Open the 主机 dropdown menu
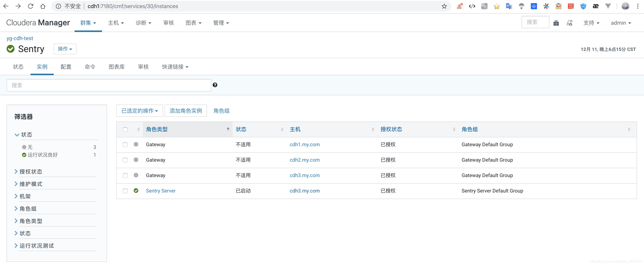Viewport: 644px width, 265px height. (x=116, y=23)
